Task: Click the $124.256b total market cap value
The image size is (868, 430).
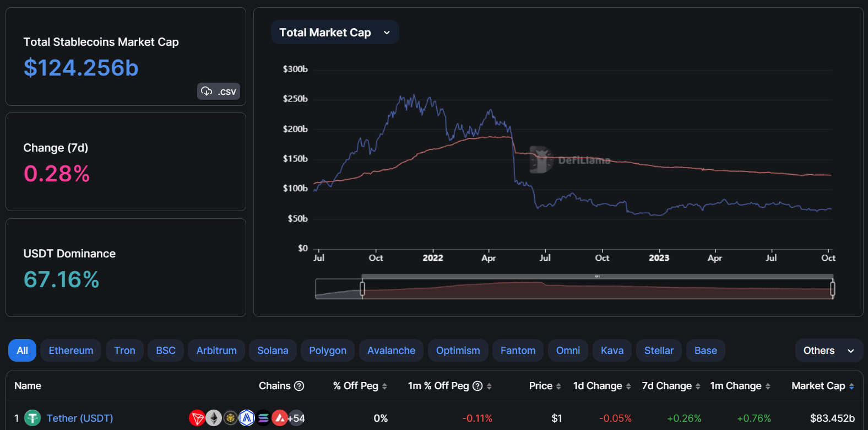Action: coord(81,68)
